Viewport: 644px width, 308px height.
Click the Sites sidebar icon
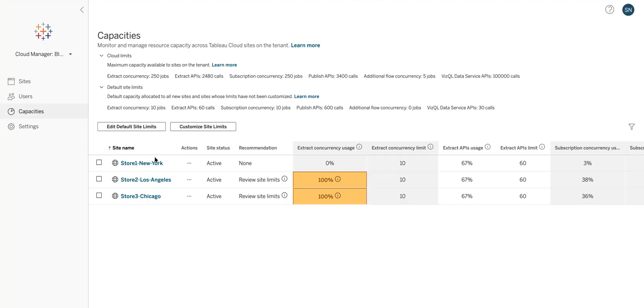click(11, 81)
